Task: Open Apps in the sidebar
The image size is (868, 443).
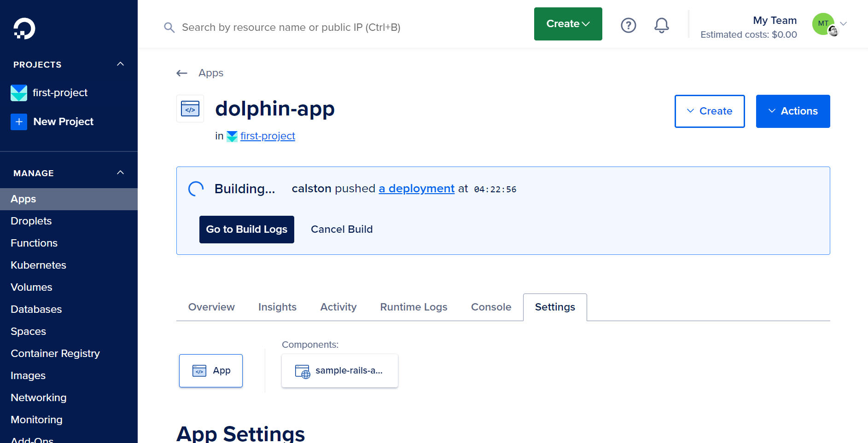Action: 69,199
